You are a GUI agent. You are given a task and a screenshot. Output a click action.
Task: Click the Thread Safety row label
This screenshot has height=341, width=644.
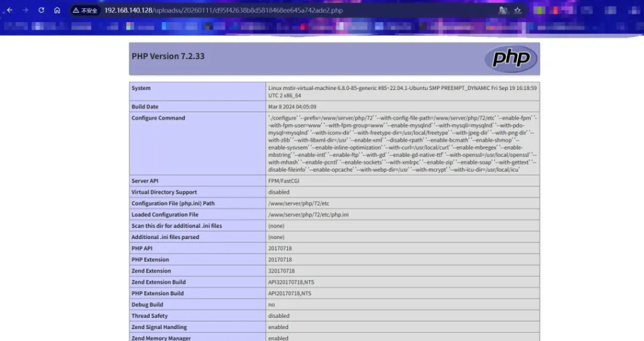[x=150, y=316]
